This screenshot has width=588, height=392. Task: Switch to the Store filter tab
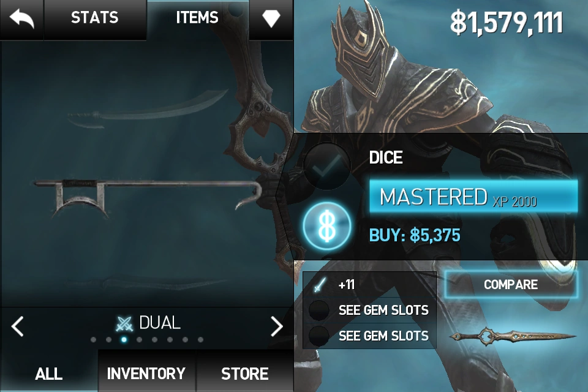tap(245, 373)
